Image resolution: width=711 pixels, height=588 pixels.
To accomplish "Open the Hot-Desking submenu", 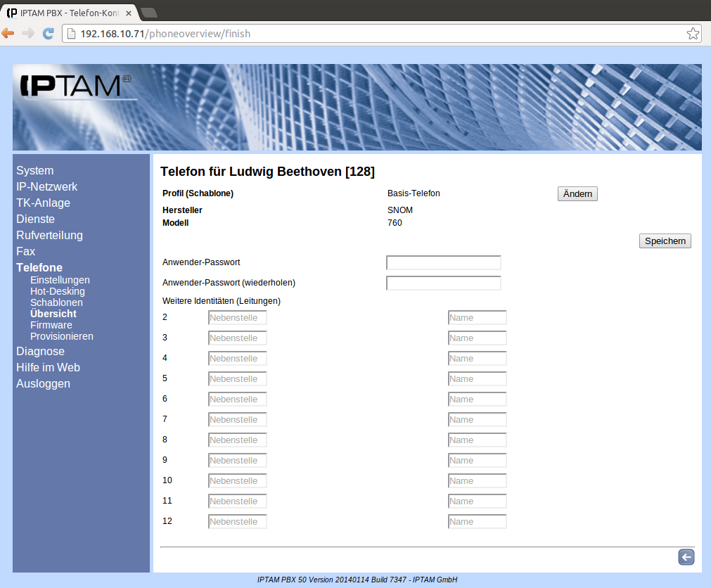I will pos(58,291).
